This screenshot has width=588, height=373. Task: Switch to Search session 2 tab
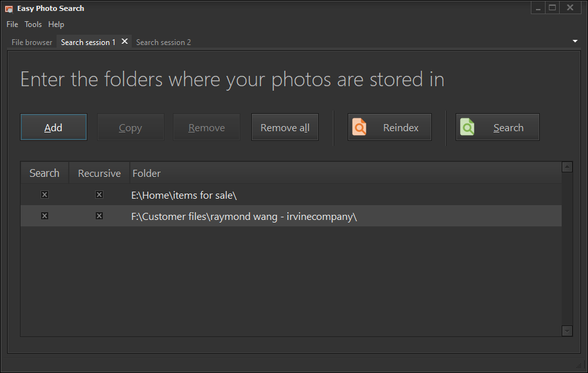tap(163, 42)
